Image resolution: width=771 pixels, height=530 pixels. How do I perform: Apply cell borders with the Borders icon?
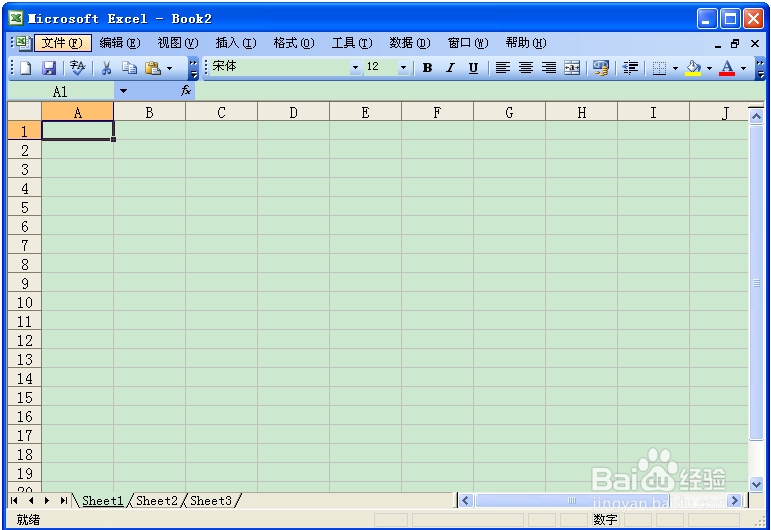point(659,68)
